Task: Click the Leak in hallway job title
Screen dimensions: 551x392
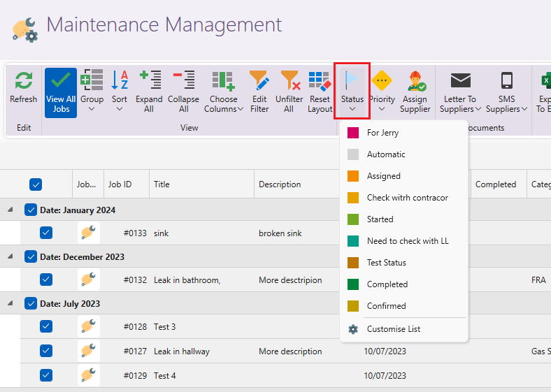Action: (x=181, y=351)
